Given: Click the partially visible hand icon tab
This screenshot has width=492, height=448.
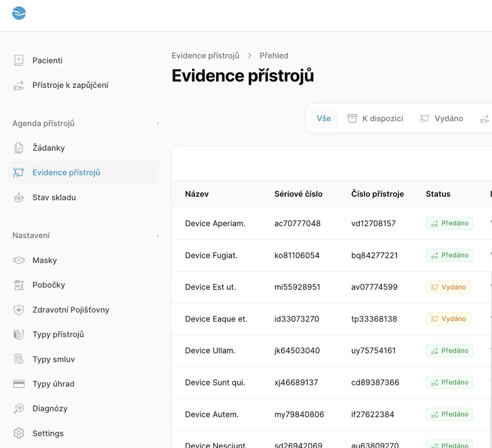Looking at the screenshot, I should point(485,119).
